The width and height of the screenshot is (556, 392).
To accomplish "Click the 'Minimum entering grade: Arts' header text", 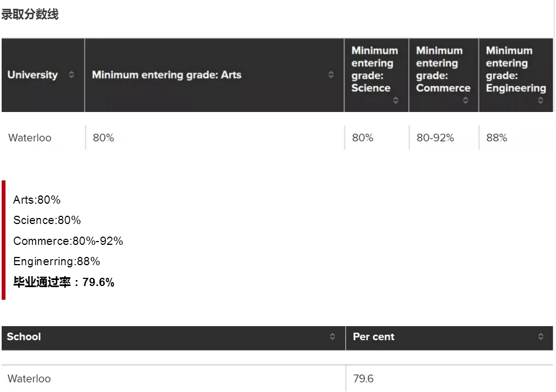I will coord(166,75).
